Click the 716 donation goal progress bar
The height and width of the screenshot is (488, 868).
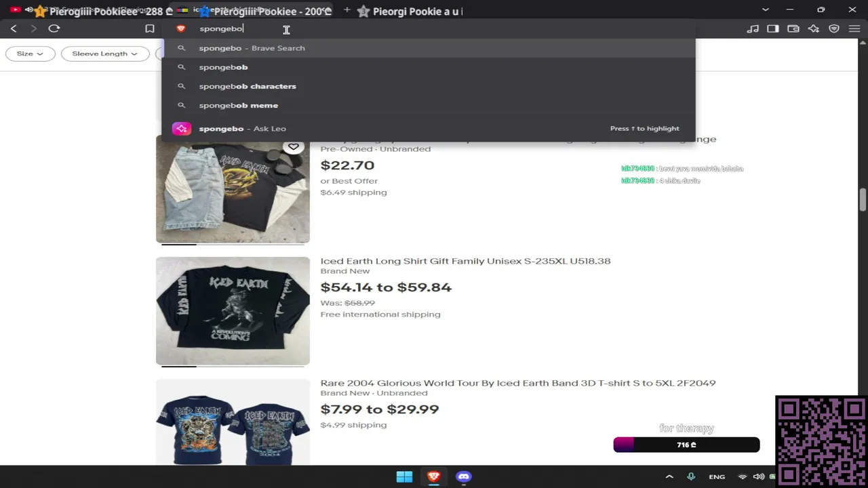pyautogui.click(x=686, y=445)
